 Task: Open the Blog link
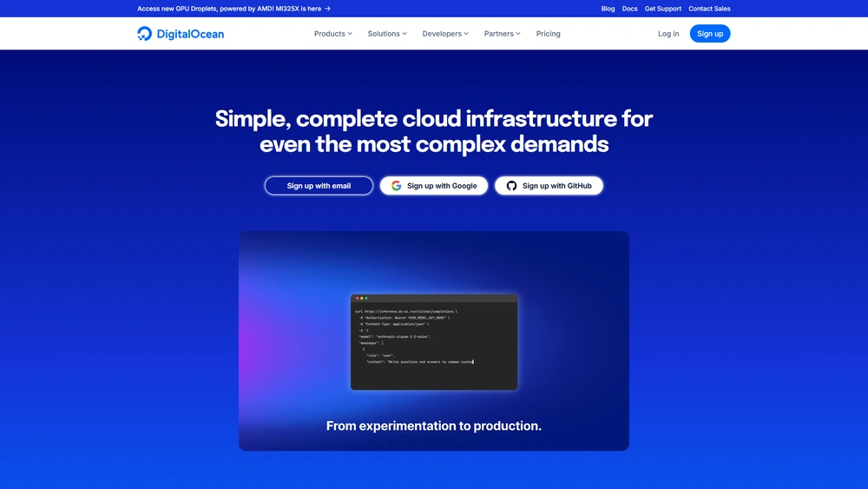tap(608, 9)
